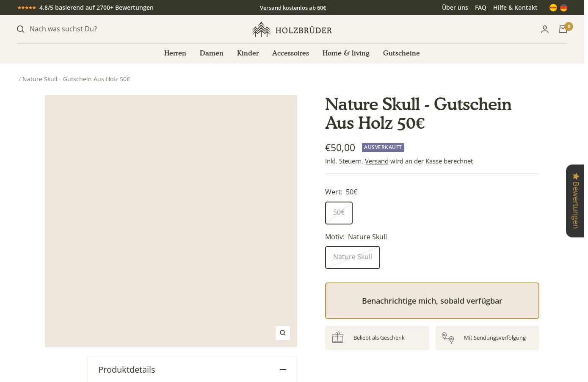Zoom product image with magnifier button
Image resolution: width=588 pixels, height=382 pixels.
283,333
